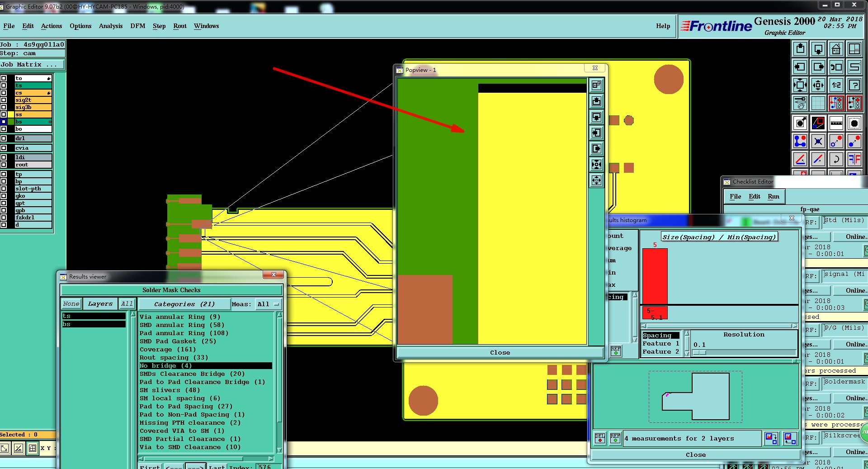
Task: Open the Analysis menu
Action: coord(111,26)
